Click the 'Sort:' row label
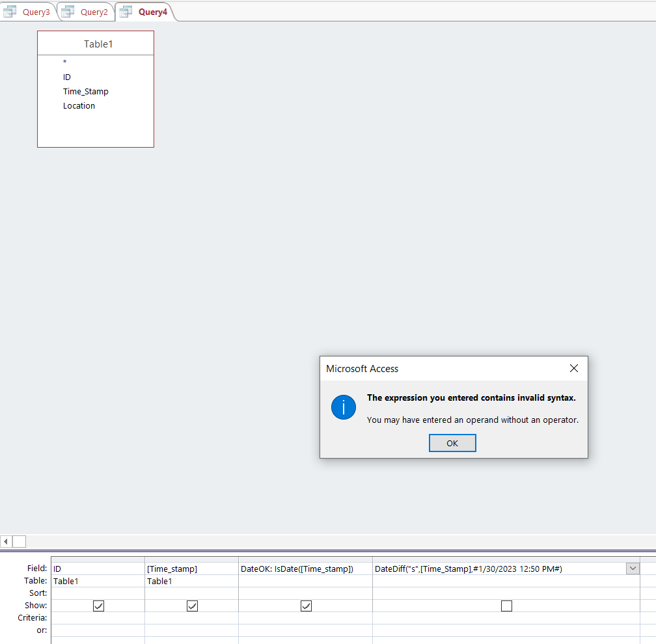Viewport: 656px width, 644px height. 38,593
